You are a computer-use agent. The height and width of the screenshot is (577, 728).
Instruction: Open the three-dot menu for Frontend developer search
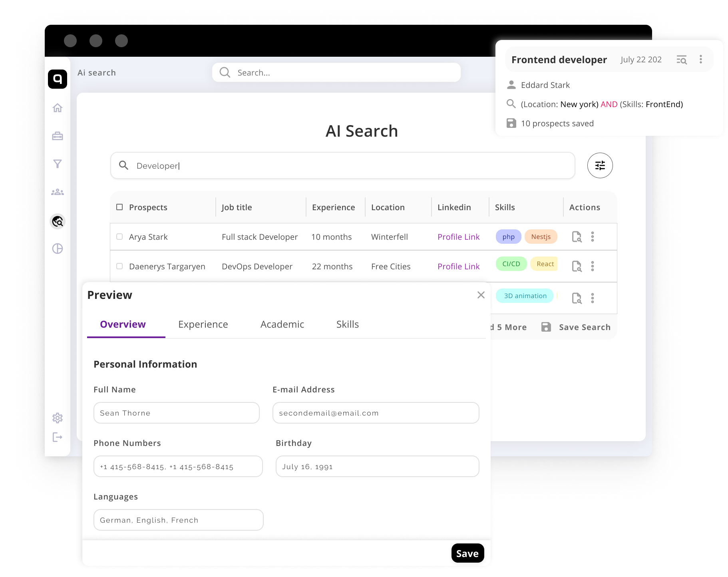pos(700,59)
